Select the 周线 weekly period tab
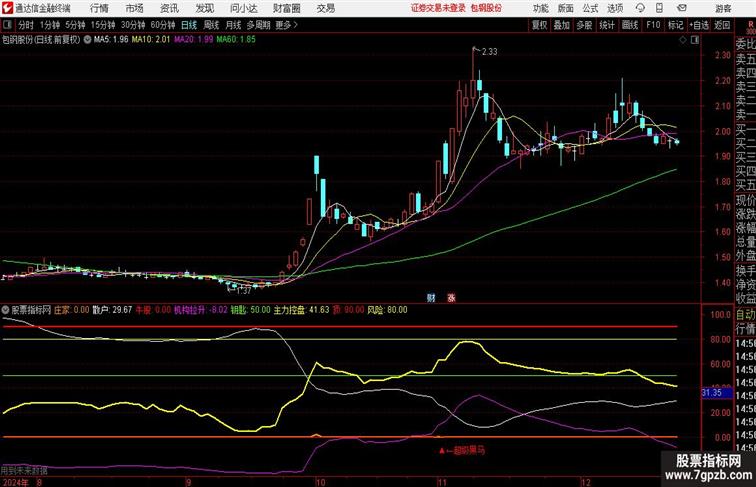The width and height of the screenshot is (756, 487). (211, 25)
